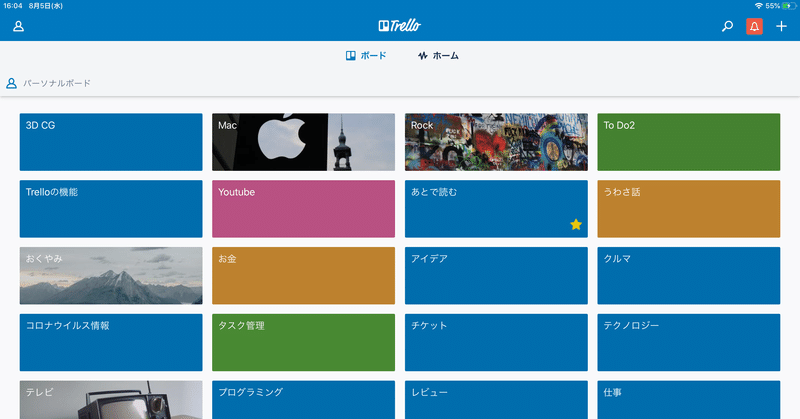Open the タスク管理 board

coord(304,342)
